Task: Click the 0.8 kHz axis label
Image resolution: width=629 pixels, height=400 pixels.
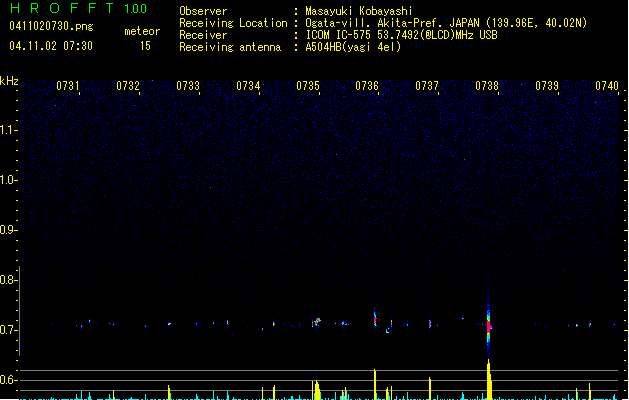Action: 9,280
